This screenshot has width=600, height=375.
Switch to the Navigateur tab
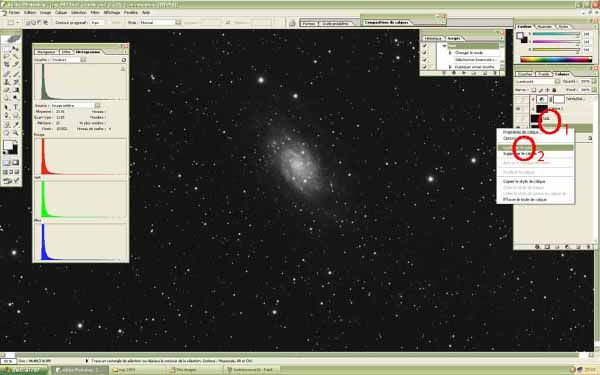46,52
